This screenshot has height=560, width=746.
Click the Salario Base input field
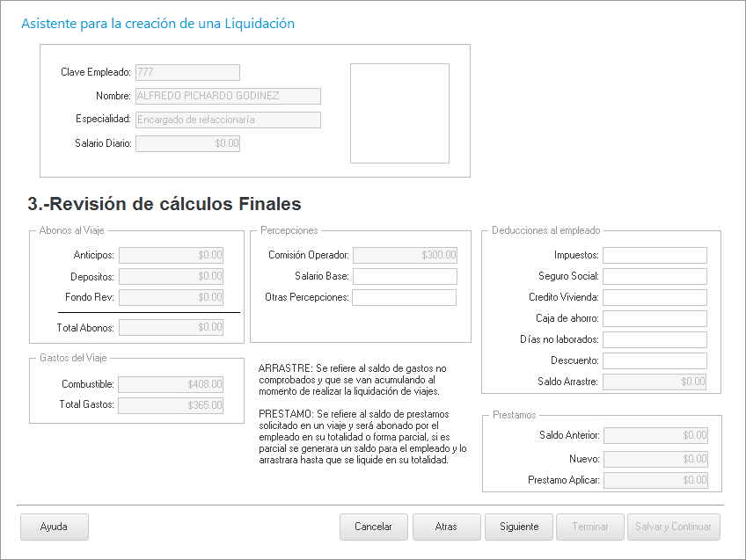coord(405,276)
